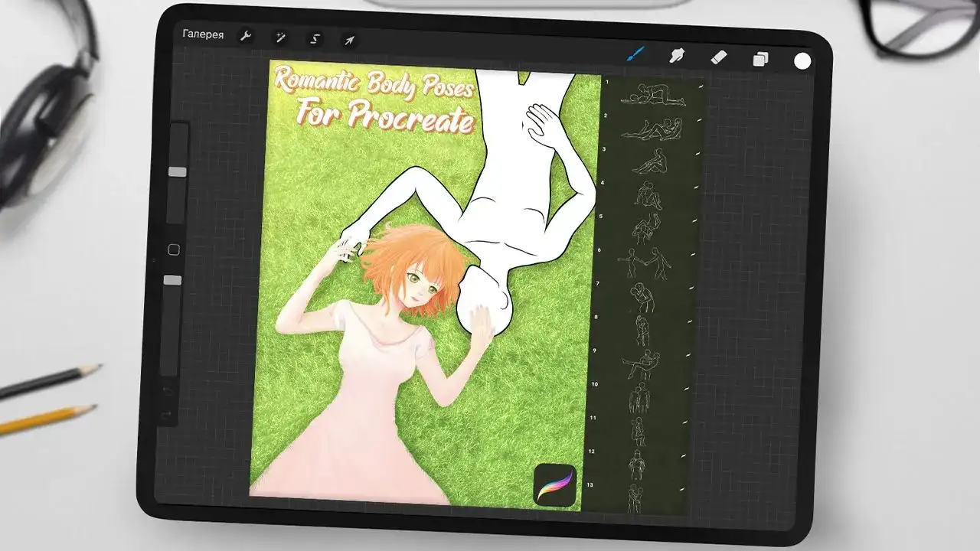
Task: Click the brush opacity slider handle
Action: tap(173, 281)
